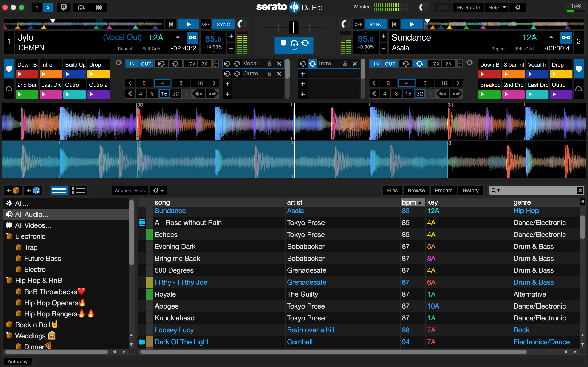This screenshot has height=367, width=588.
Task: Click the Analyze Files button
Action: point(129,190)
